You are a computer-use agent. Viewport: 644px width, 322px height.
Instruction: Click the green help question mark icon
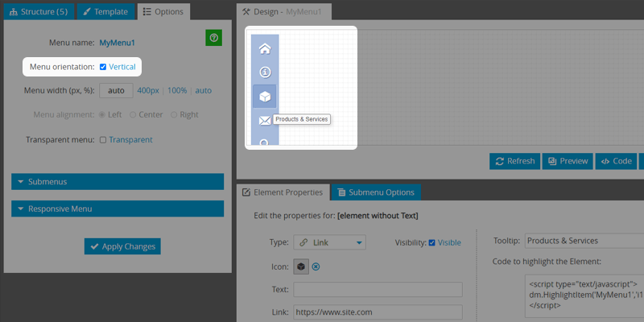click(213, 38)
